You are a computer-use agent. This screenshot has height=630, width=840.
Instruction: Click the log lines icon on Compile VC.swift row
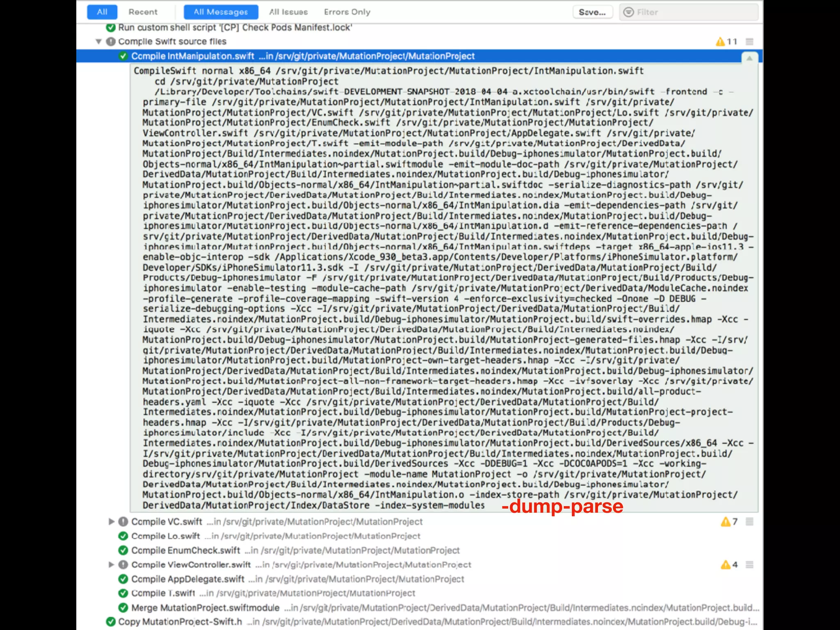(x=749, y=522)
